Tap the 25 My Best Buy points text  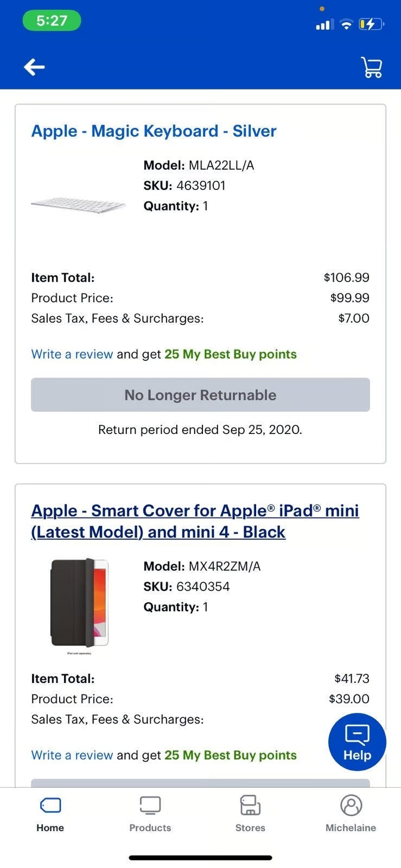point(231,354)
